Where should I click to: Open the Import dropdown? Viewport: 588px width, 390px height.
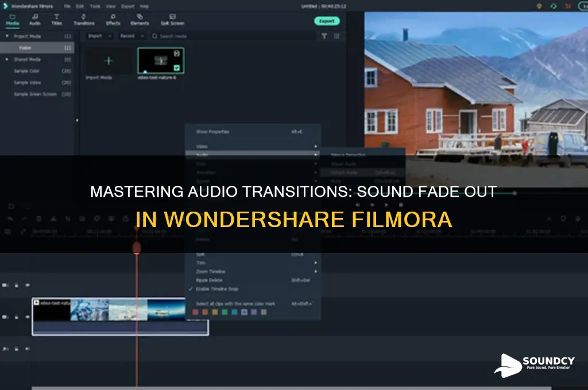pyautogui.click(x=99, y=36)
